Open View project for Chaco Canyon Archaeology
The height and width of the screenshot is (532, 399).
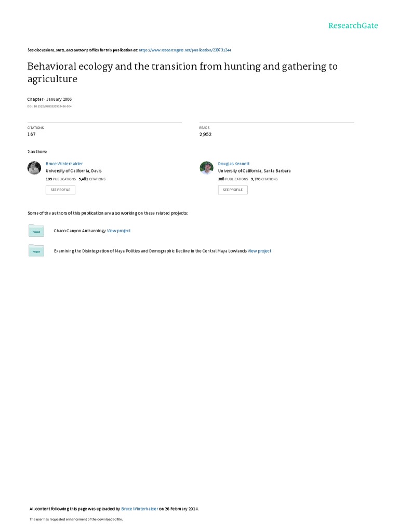(x=119, y=231)
